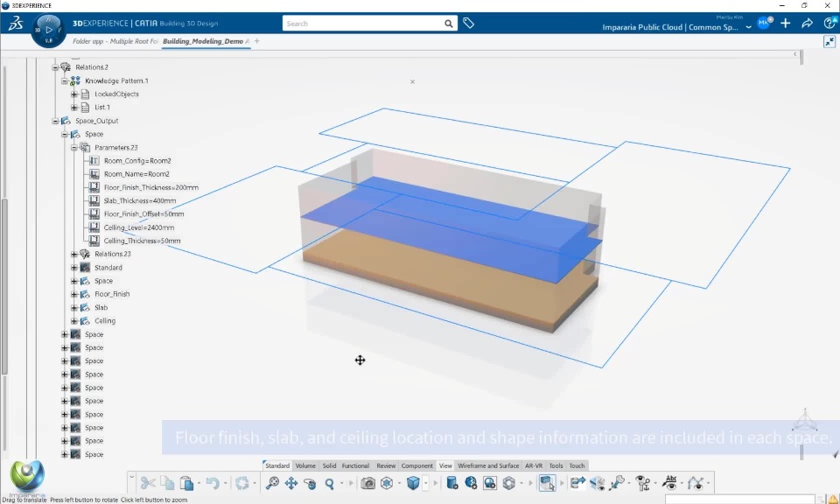Click the highlighted select-in-box icon
The width and height of the screenshot is (840, 504).
547,483
